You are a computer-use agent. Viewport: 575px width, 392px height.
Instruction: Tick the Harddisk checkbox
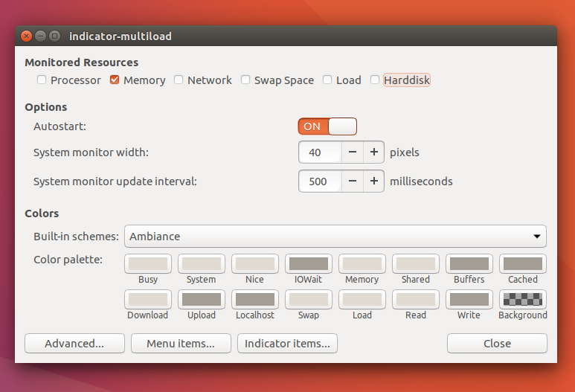375,80
